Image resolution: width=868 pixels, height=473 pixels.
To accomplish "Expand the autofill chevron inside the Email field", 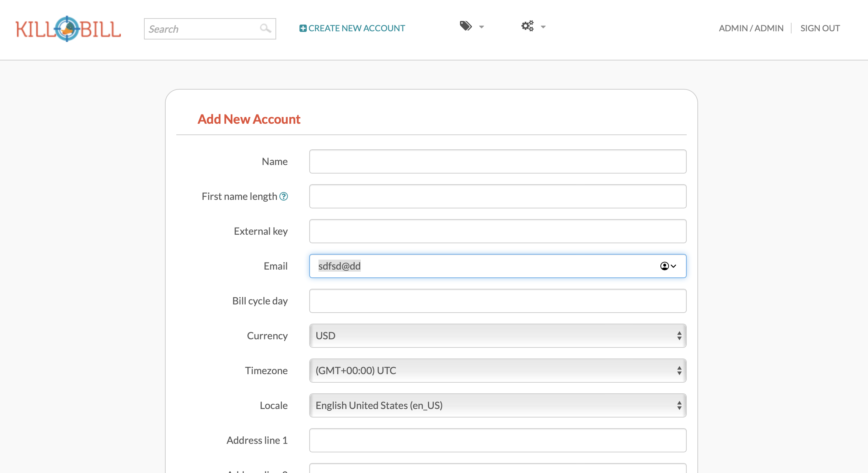I will pos(673,266).
